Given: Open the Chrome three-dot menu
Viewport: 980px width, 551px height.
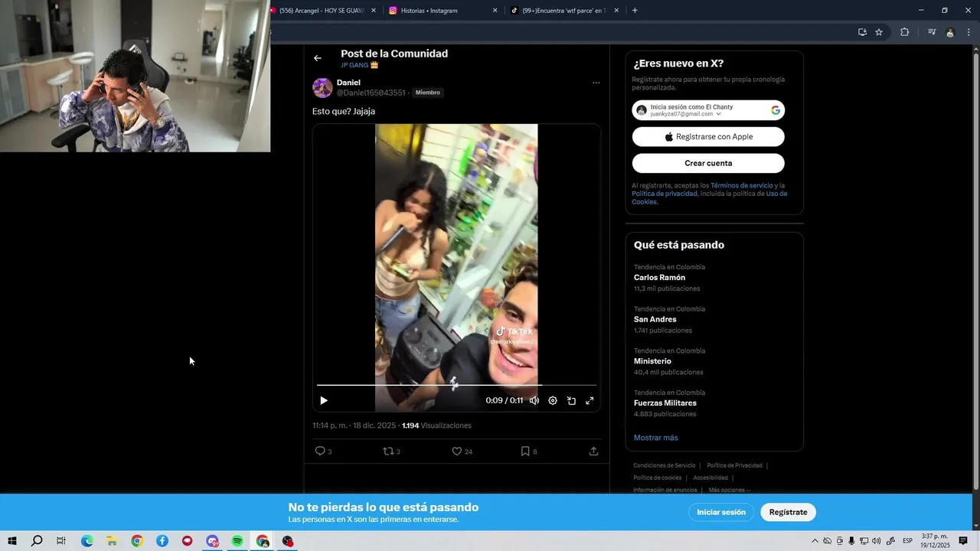Looking at the screenshot, I should point(969,32).
